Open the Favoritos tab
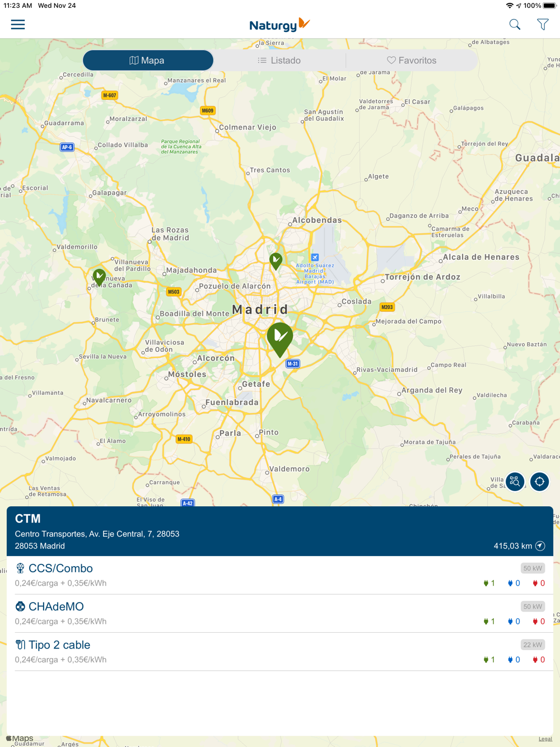The image size is (560, 747). (x=412, y=60)
